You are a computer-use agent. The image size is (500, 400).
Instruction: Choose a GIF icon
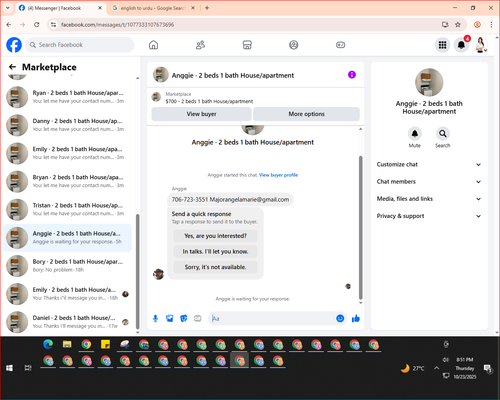pyautogui.click(x=198, y=319)
